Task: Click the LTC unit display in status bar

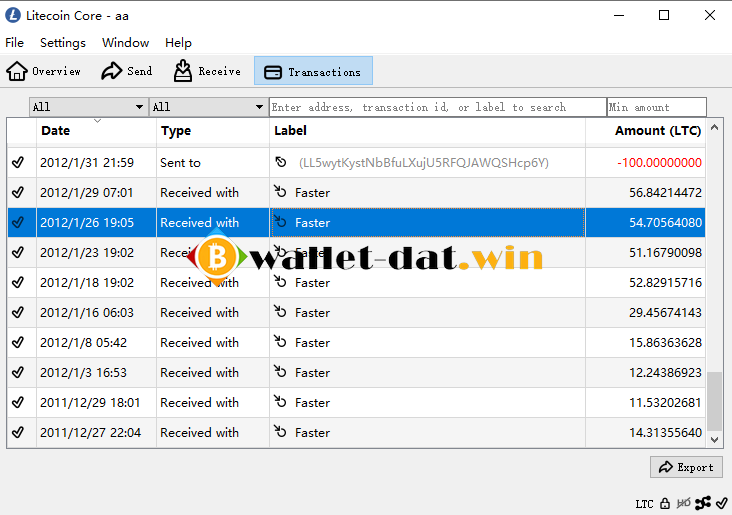Action: click(x=644, y=504)
